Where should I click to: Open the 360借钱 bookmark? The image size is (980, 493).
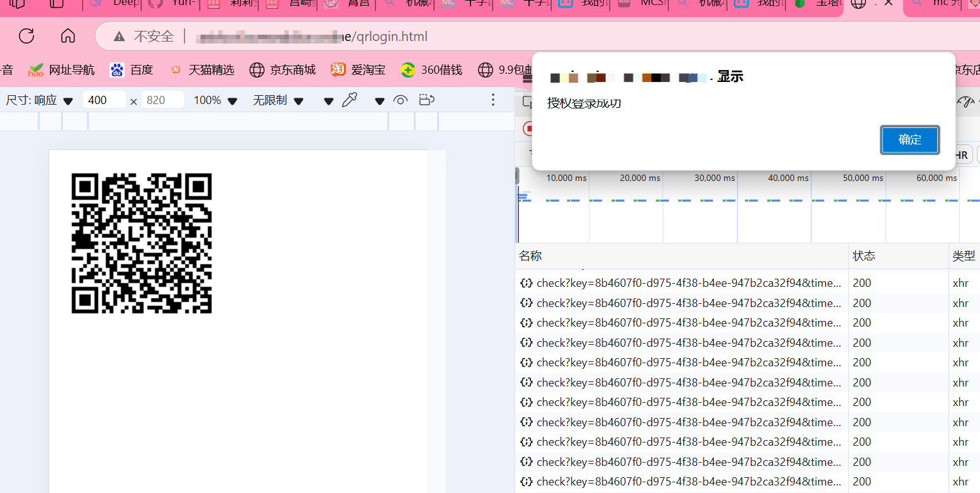[x=431, y=70]
